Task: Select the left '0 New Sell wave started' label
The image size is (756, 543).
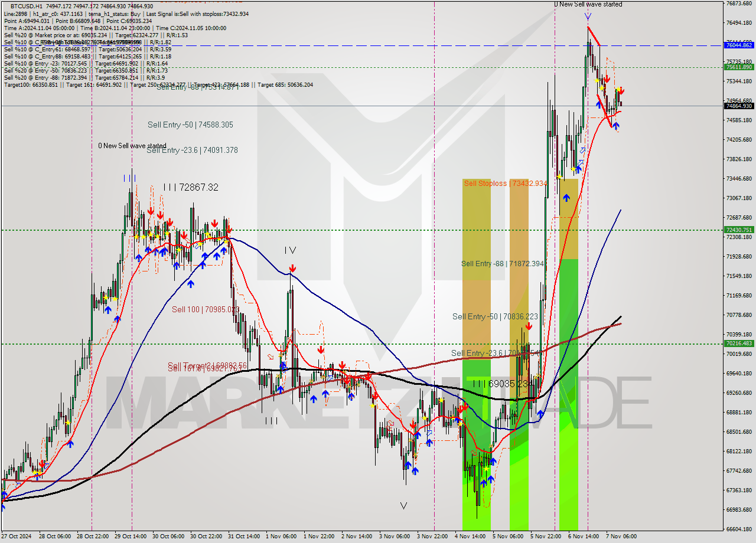Action: pyautogui.click(x=132, y=146)
